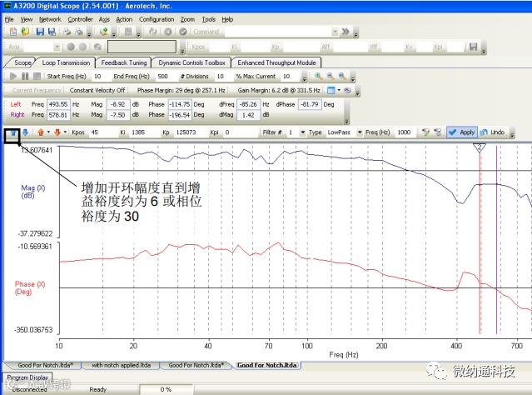532x395 pixels.
Task: Click the grayed stop (X) circle icon
Action: pos(167,32)
